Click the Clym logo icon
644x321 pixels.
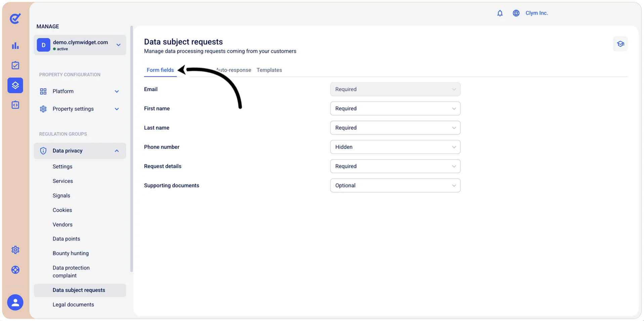[15, 18]
